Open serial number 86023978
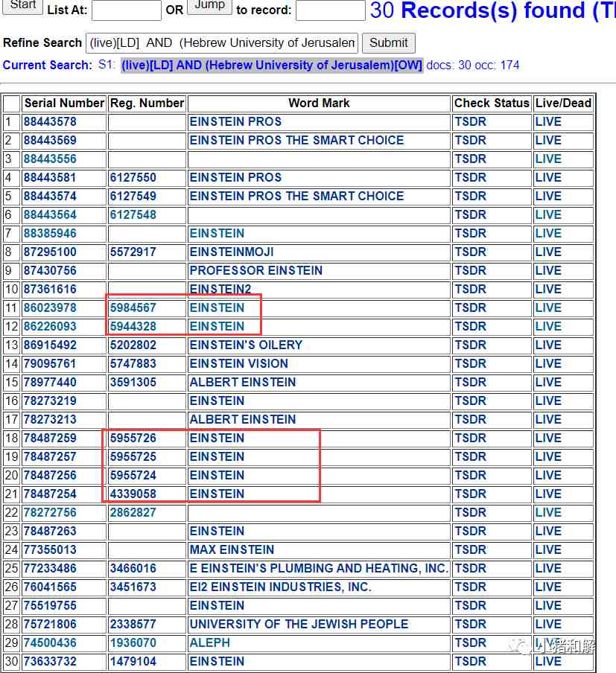Image resolution: width=616 pixels, height=673 pixels. tap(50, 307)
